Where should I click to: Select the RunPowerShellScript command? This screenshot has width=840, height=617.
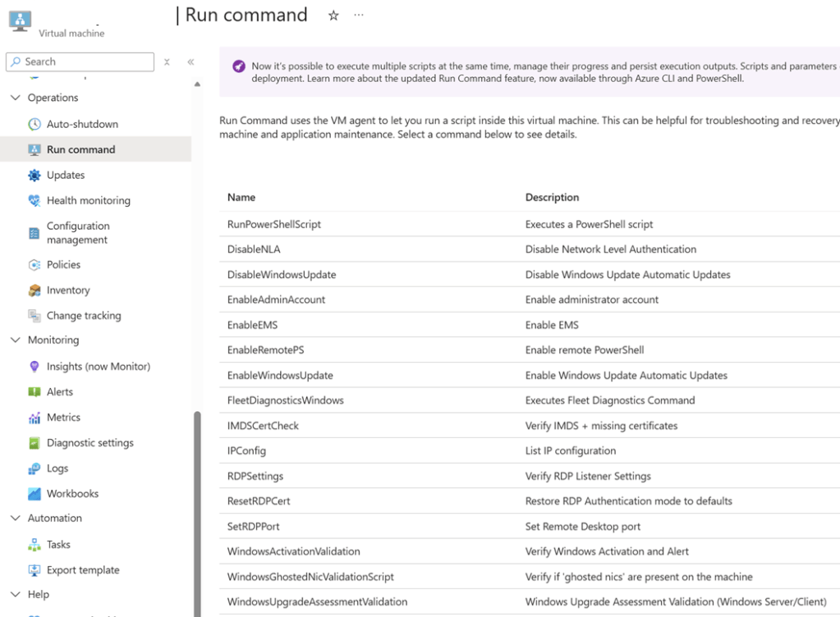(x=274, y=224)
